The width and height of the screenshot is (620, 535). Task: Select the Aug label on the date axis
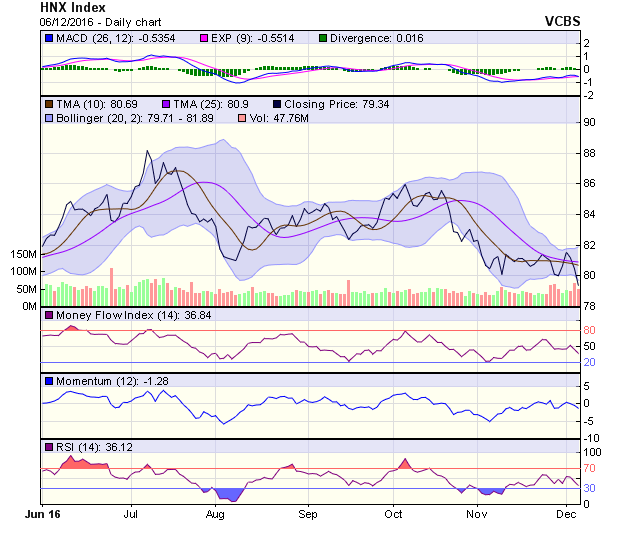(x=216, y=514)
